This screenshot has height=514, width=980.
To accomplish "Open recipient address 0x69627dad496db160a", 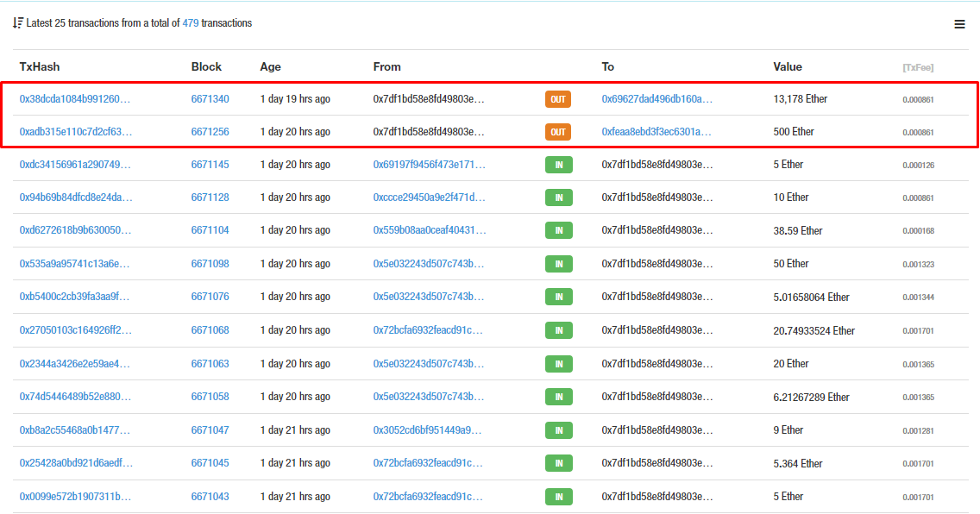I will coord(657,99).
